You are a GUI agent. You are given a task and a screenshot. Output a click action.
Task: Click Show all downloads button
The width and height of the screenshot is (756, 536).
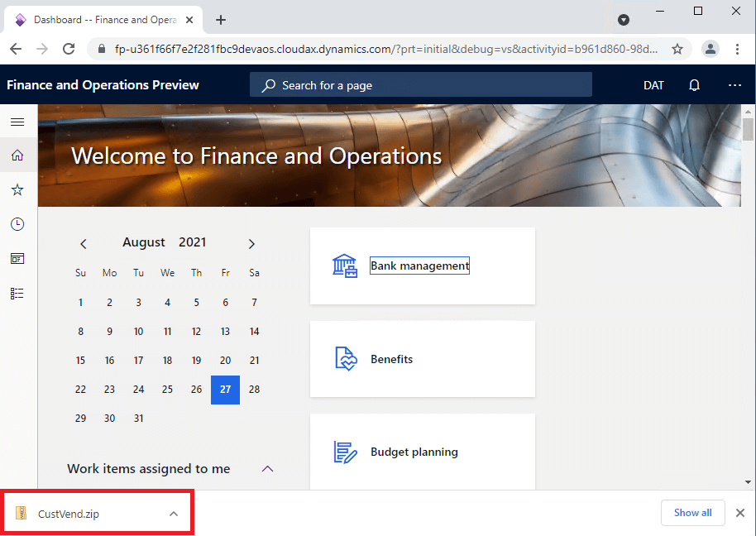coord(693,513)
